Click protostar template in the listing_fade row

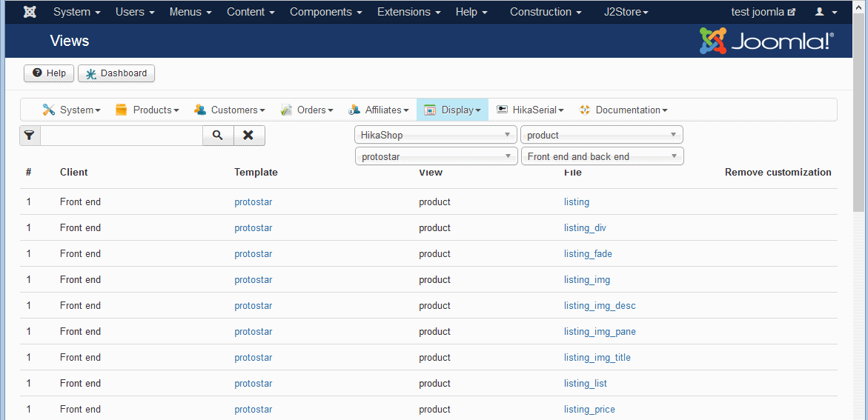[x=253, y=253]
